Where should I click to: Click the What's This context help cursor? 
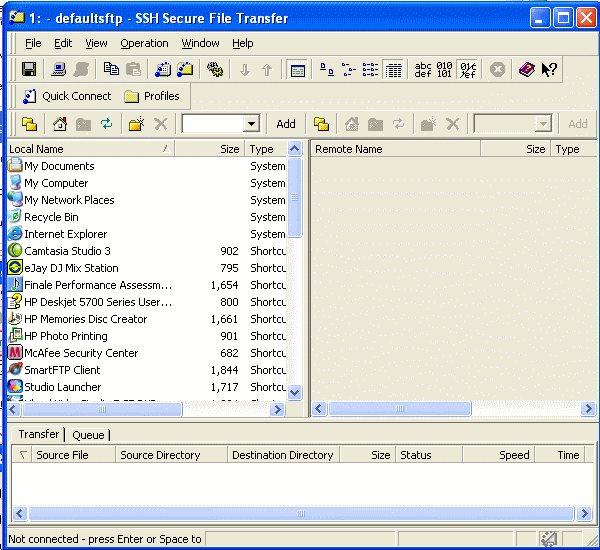pyautogui.click(x=549, y=69)
